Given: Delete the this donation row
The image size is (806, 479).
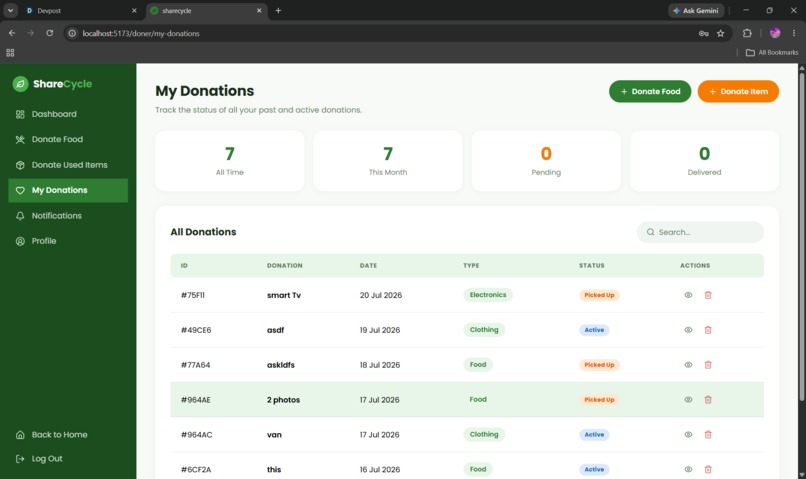Looking at the screenshot, I should tap(708, 469).
